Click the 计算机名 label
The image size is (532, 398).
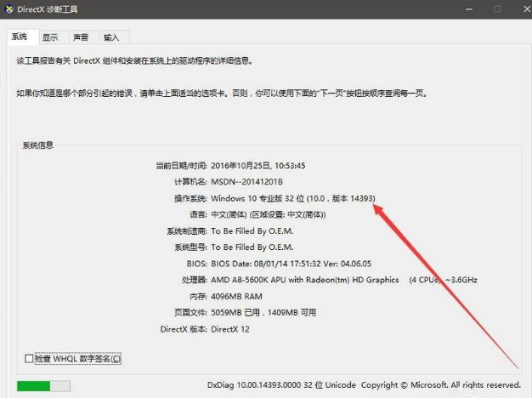coord(190,182)
